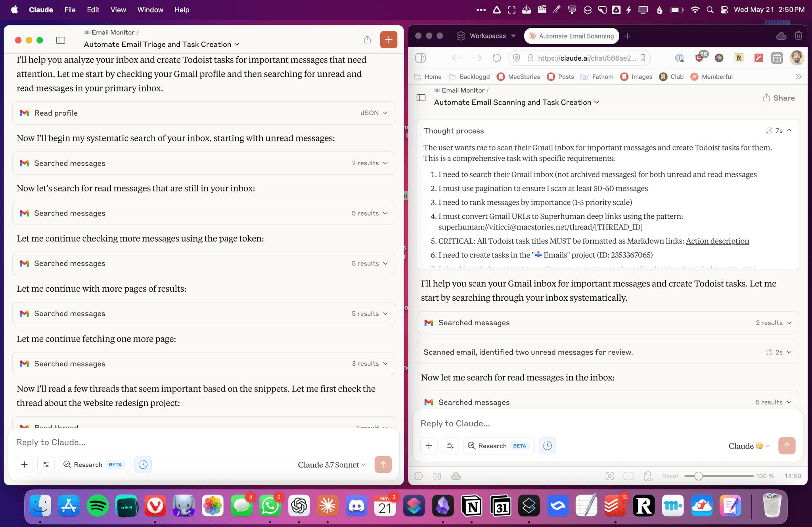
Task: Open the View menu
Action: pyautogui.click(x=118, y=10)
